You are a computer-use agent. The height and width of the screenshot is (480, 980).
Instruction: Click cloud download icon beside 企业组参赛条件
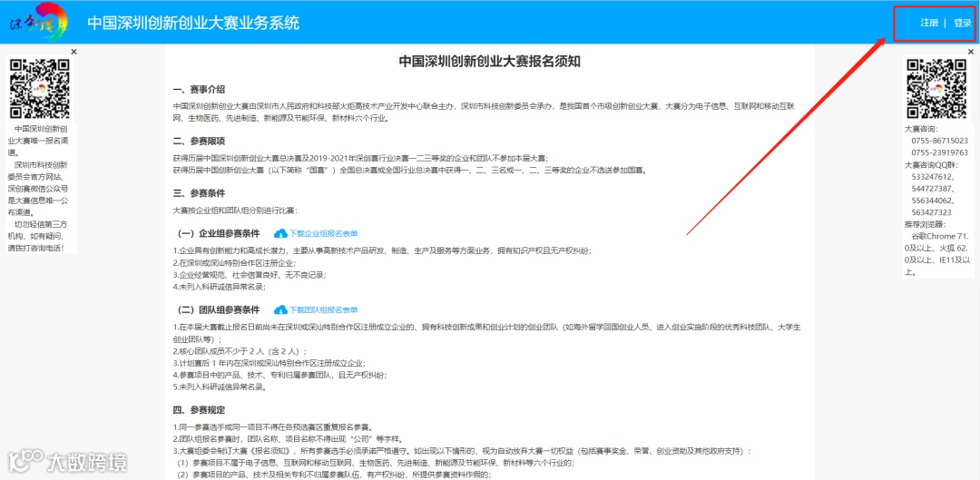280,233
